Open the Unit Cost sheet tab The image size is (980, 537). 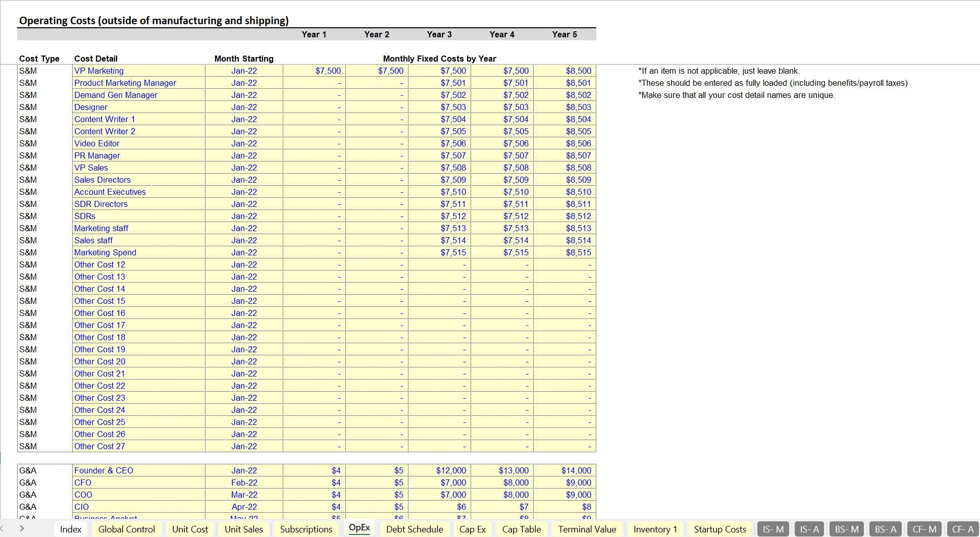pos(190,529)
